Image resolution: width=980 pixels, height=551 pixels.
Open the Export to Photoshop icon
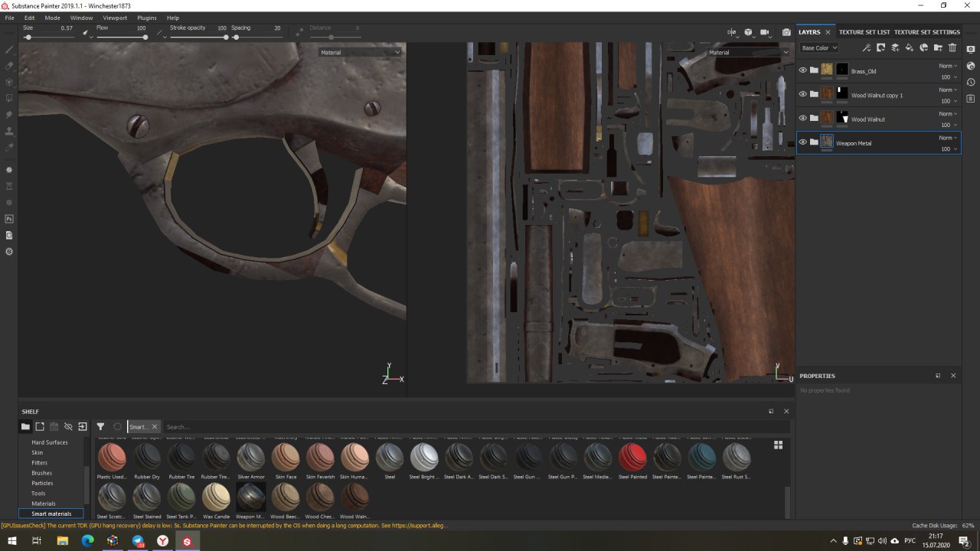tap(9, 219)
